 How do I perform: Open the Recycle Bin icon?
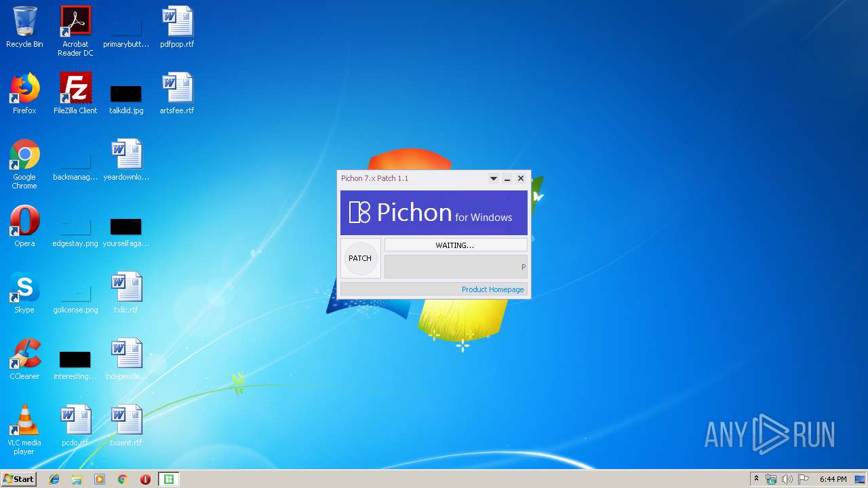click(24, 28)
